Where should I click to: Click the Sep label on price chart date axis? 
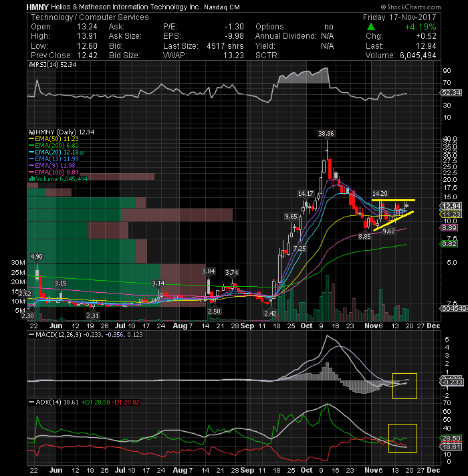[x=247, y=326]
